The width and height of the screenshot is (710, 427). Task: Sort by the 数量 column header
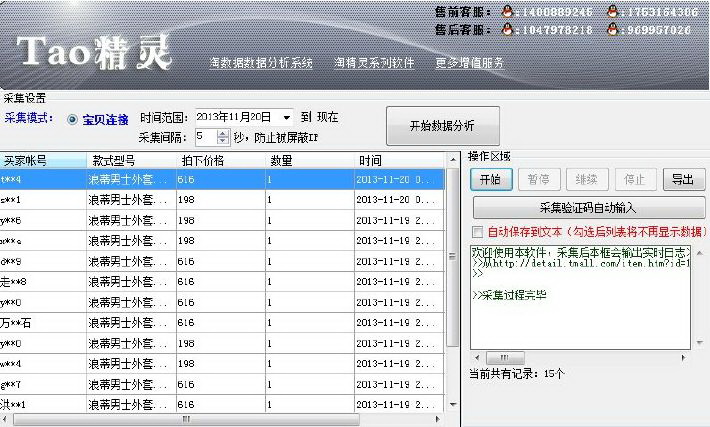[x=309, y=160]
